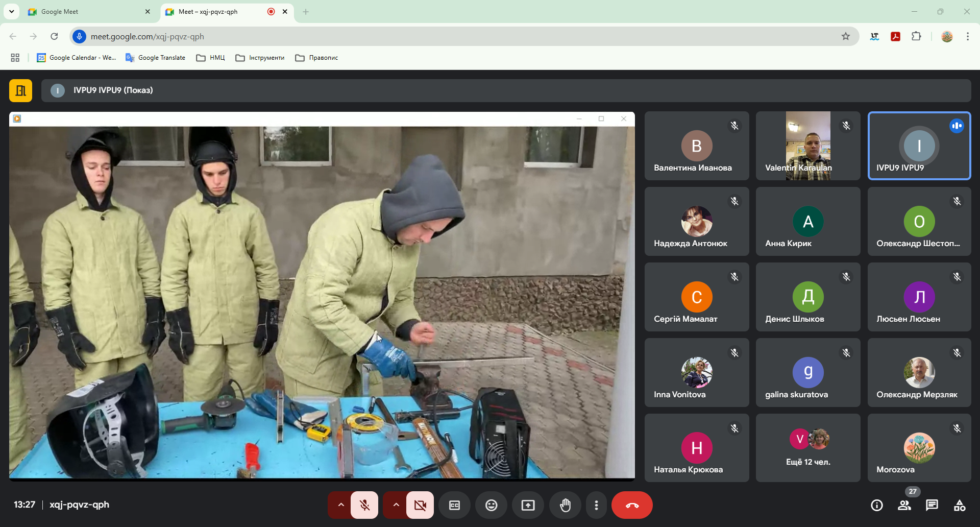Open the НМЦ bookmarks folder
This screenshot has height=527, width=980.
(x=211, y=58)
